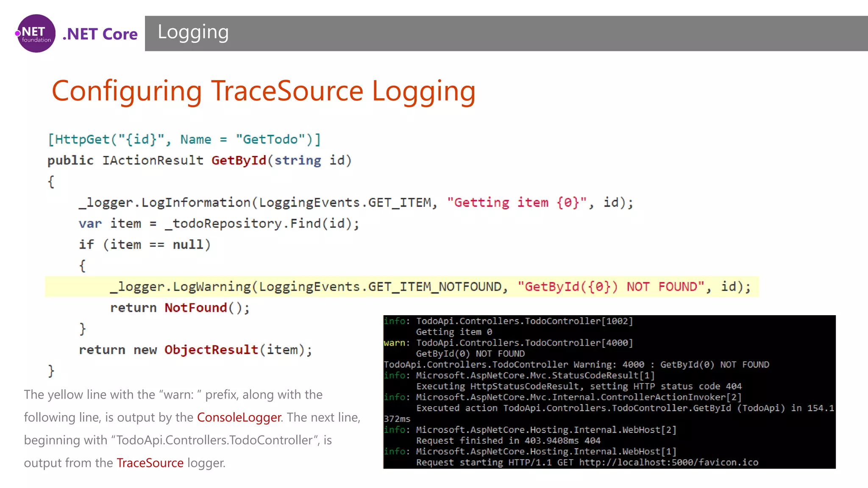Click the first green info prefix in console
868x488 pixels.
pyautogui.click(x=394, y=321)
